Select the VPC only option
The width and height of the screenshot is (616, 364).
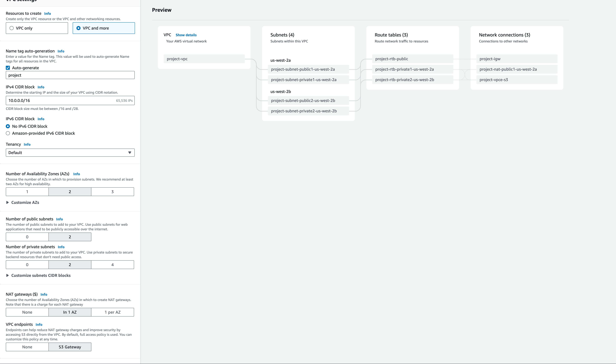tap(37, 28)
